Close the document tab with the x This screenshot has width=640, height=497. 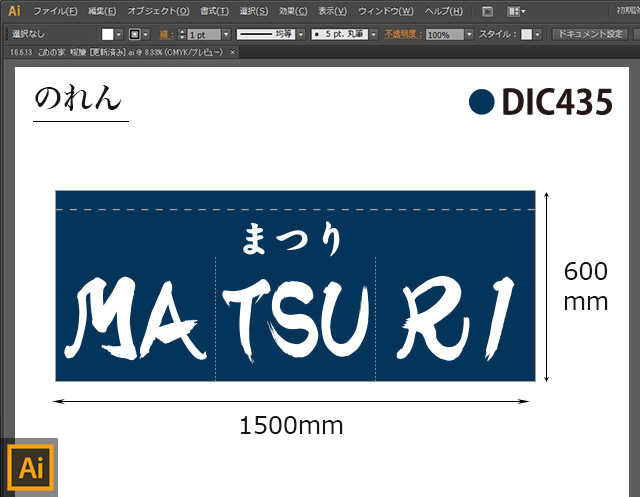pyautogui.click(x=233, y=51)
